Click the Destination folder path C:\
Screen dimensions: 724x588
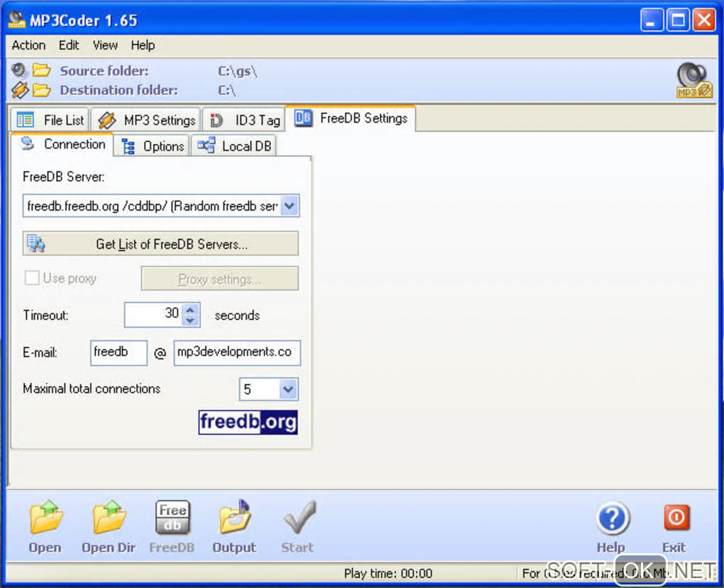(226, 90)
